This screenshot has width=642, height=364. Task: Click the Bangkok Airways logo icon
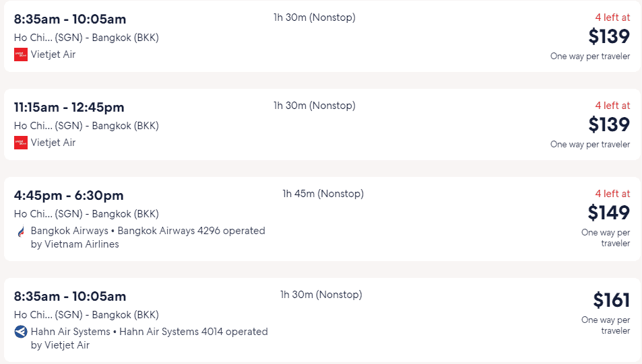(21, 231)
